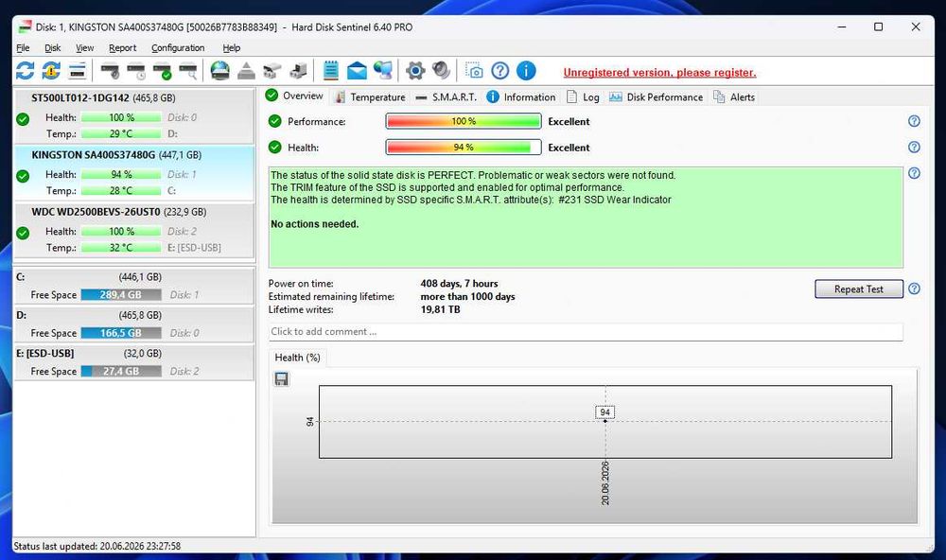
Task: Click the Unregistered version register link
Action: [659, 73]
